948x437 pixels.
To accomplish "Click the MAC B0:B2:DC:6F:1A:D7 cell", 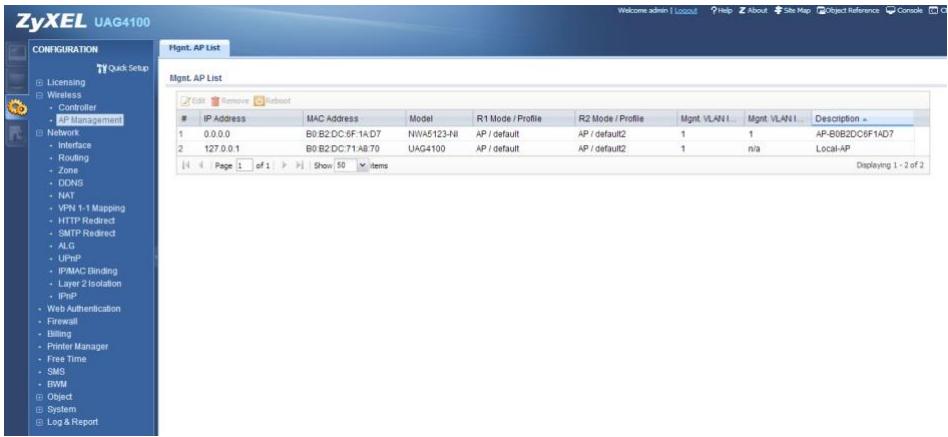I will point(344,134).
